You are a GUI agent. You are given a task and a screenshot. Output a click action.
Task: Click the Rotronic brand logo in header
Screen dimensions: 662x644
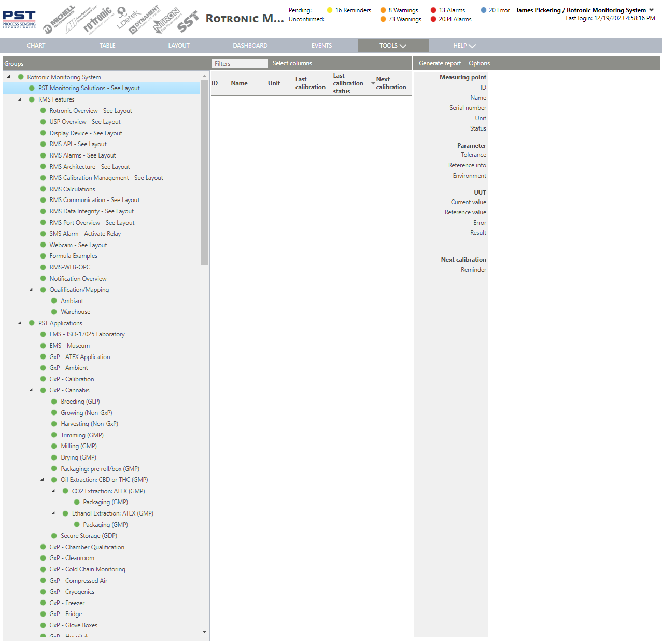[97, 21]
